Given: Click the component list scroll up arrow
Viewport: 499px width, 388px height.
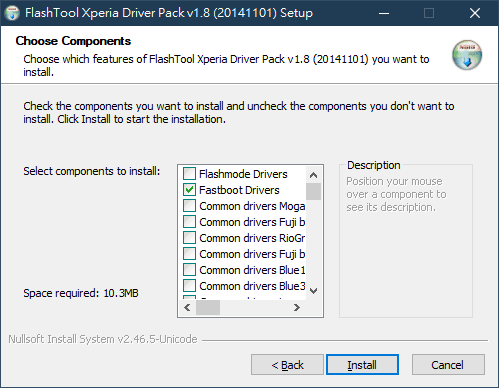Looking at the screenshot, I should [x=313, y=175].
